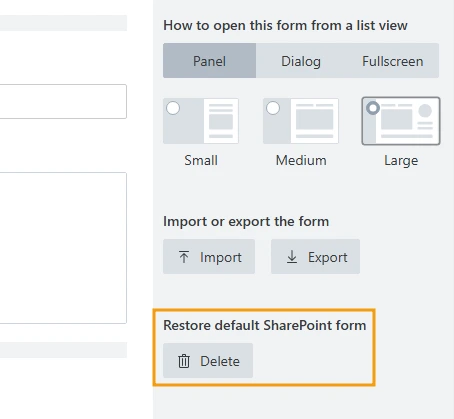This screenshot has width=454, height=419.
Task: Click the Large panel layout thumbnail
Action: (401, 121)
